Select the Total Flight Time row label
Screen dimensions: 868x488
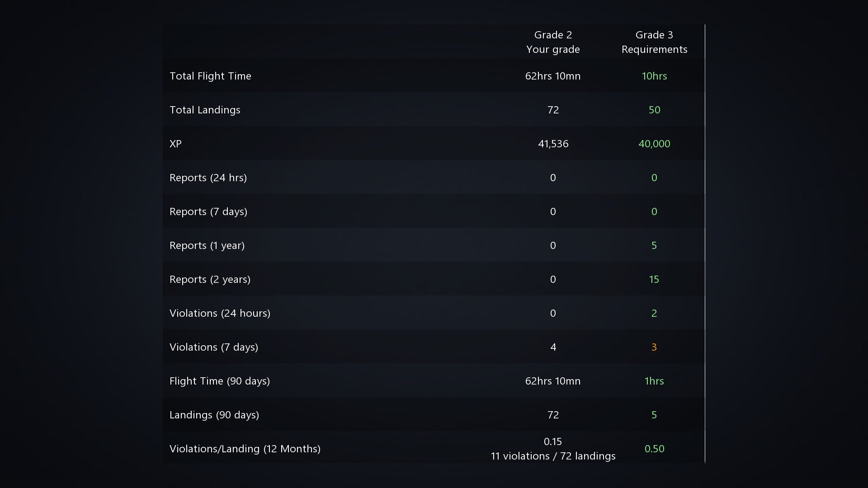click(210, 76)
